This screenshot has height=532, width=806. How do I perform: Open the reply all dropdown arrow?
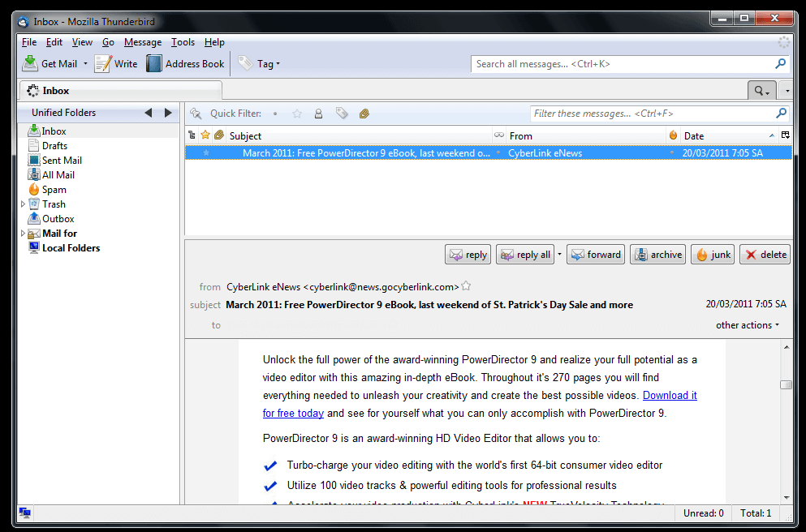pos(559,255)
